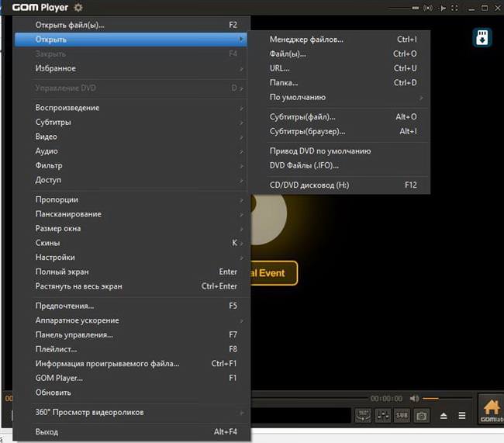The height and width of the screenshot is (443, 504).
Task: Click the orange Event button
Action: (x=274, y=273)
